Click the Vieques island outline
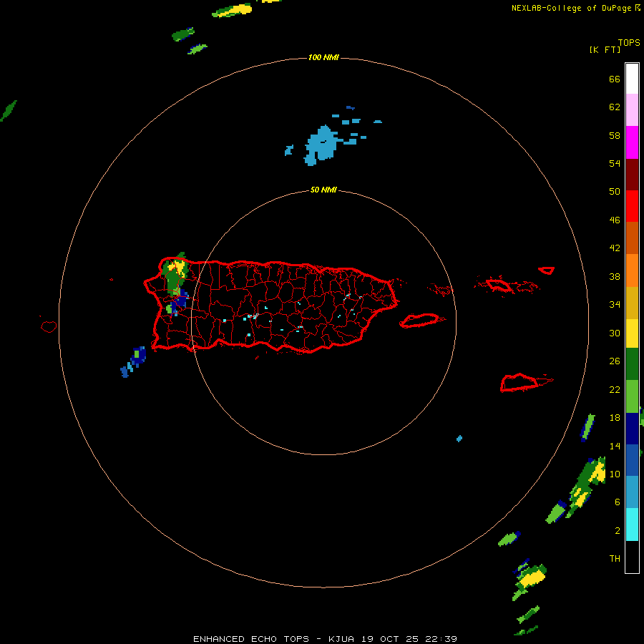The height and width of the screenshot is (644, 644). click(x=421, y=321)
